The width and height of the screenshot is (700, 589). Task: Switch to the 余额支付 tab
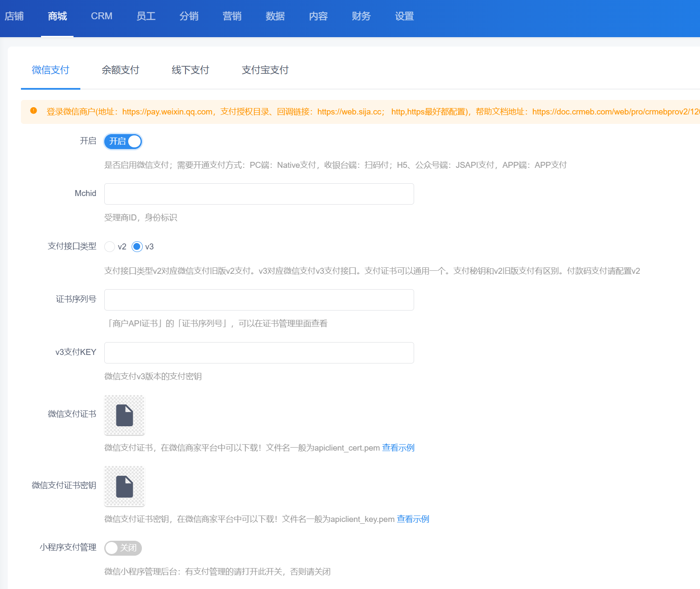(121, 70)
